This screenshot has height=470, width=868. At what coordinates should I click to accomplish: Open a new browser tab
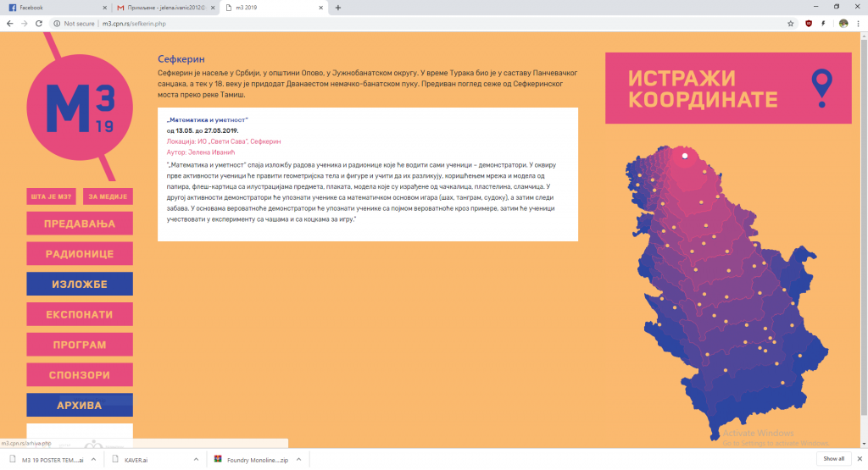tap(338, 8)
